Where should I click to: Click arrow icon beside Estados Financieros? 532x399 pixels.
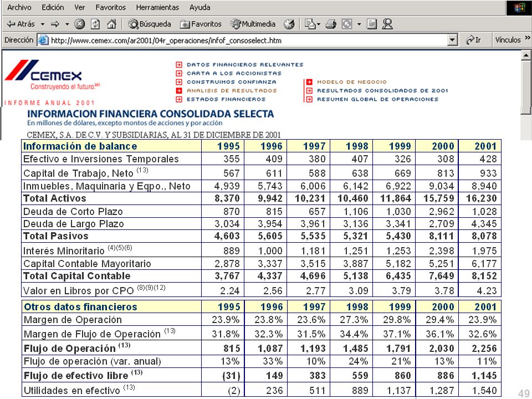pyautogui.click(x=179, y=99)
